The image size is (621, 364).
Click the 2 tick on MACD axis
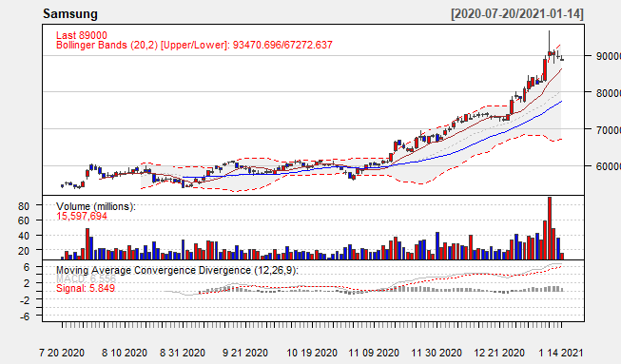click(x=27, y=283)
